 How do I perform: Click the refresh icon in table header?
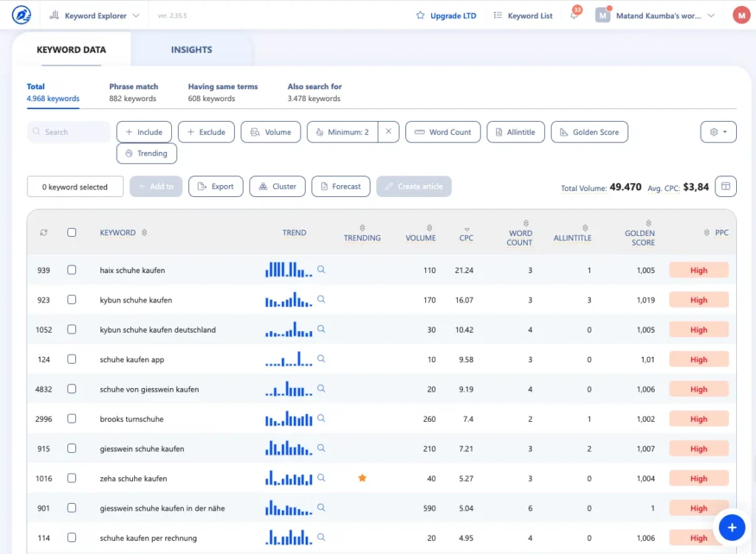tap(44, 232)
